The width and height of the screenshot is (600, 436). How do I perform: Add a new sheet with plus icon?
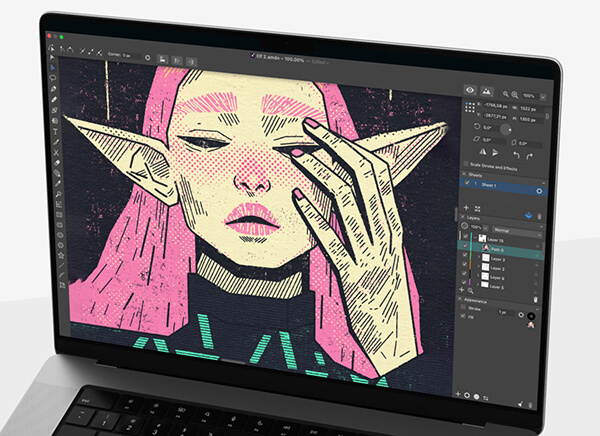(466, 207)
